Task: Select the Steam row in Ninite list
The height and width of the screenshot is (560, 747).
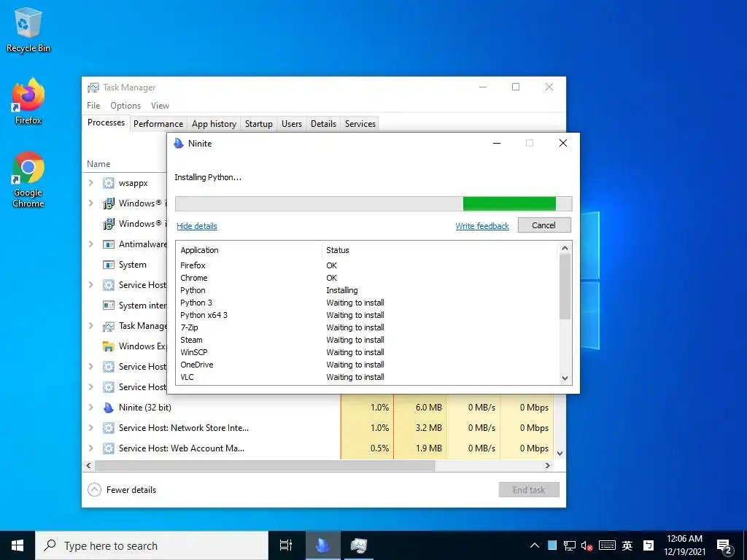Action: tap(366, 340)
